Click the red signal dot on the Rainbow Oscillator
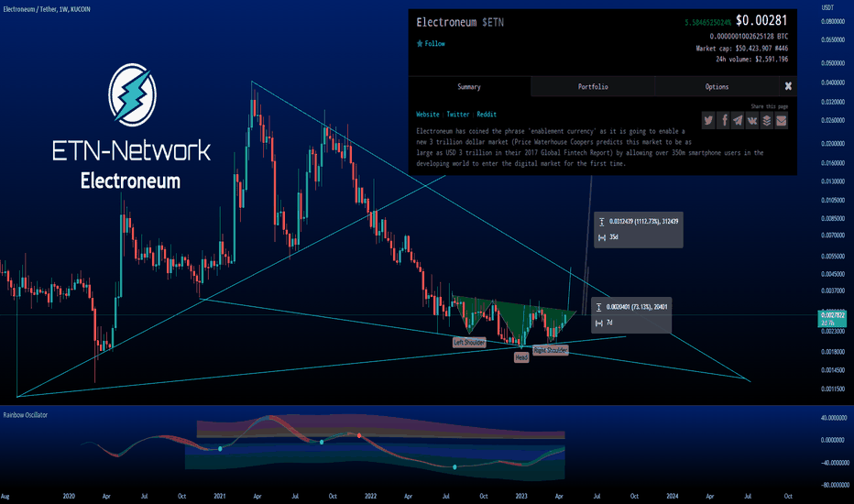The width and height of the screenshot is (854, 504). pos(359,434)
